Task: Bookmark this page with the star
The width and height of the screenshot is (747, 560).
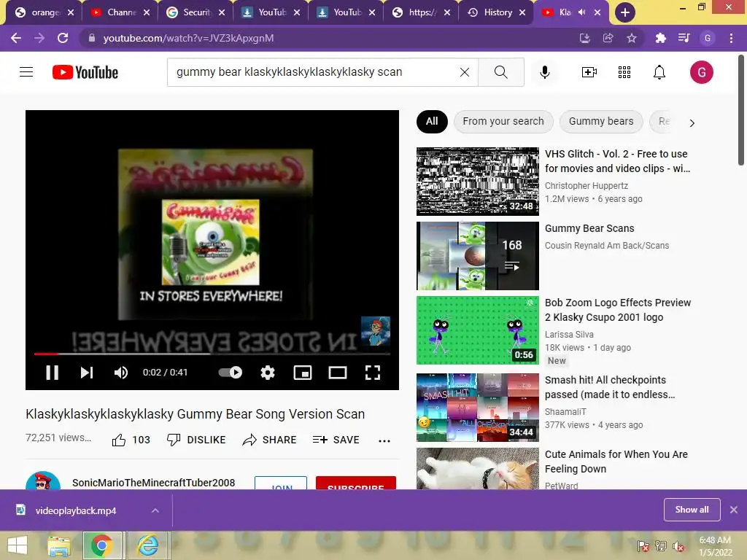Action: click(631, 38)
